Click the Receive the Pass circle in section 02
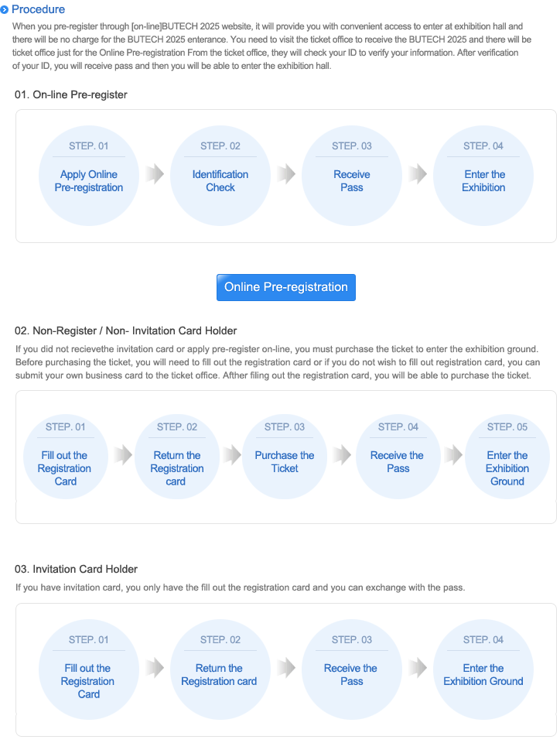 398,457
